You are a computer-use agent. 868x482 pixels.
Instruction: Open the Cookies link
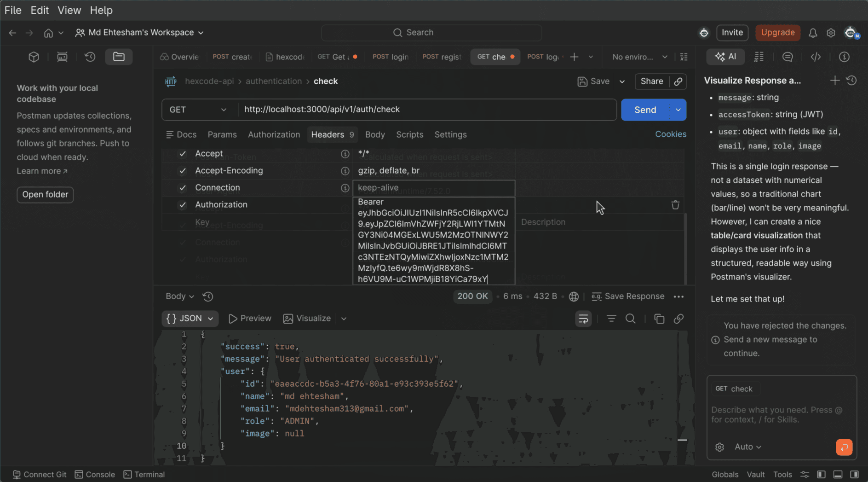[x=670, y=134]
